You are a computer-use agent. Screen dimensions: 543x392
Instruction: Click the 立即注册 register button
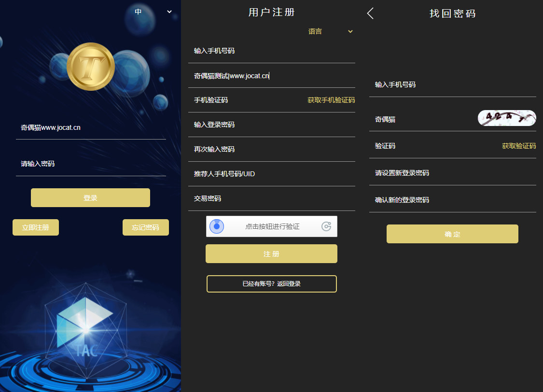tap(36, 227)
